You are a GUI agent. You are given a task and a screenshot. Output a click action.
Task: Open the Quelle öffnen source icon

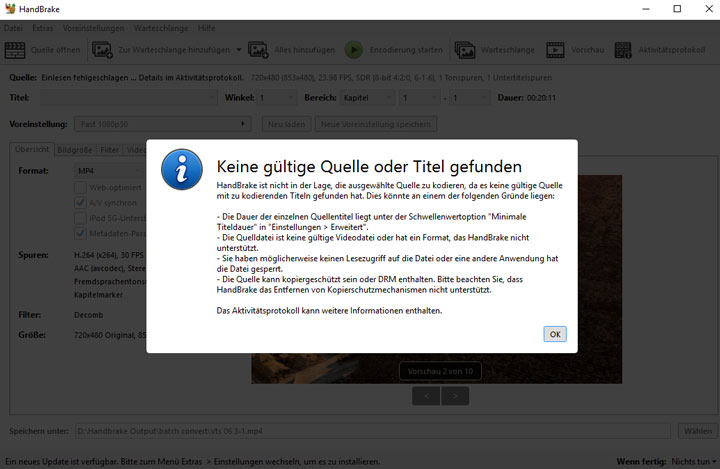[x=15, y=50]
